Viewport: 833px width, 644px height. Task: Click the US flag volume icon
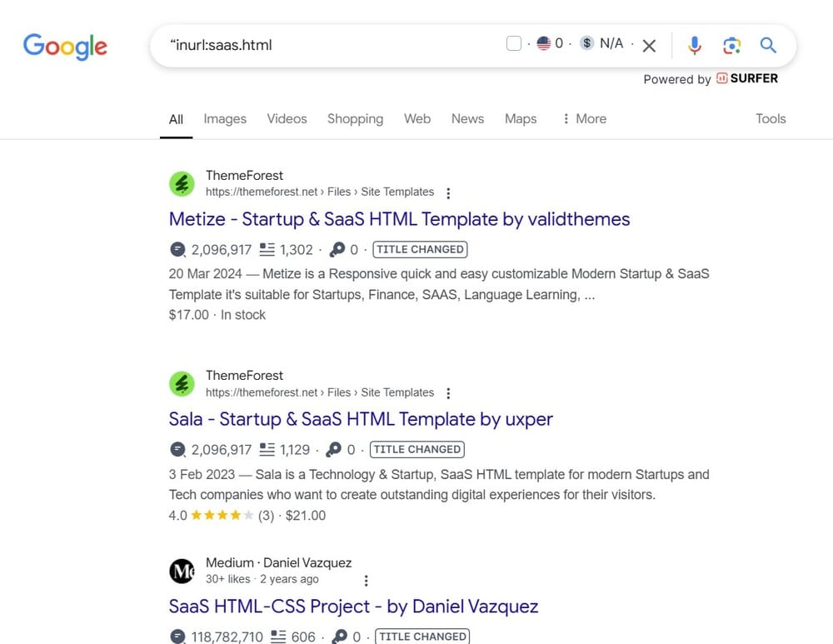pyautogui.click(x=543, y=43)
